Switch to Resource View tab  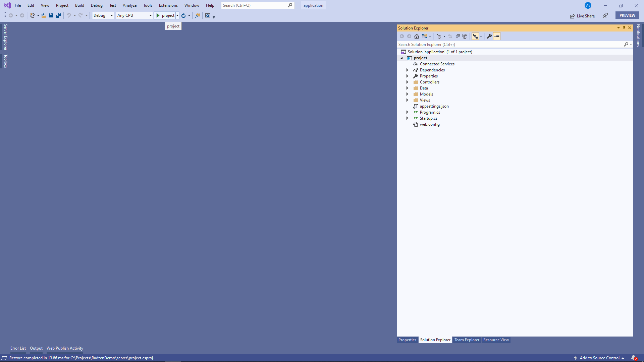pos(496,340)
